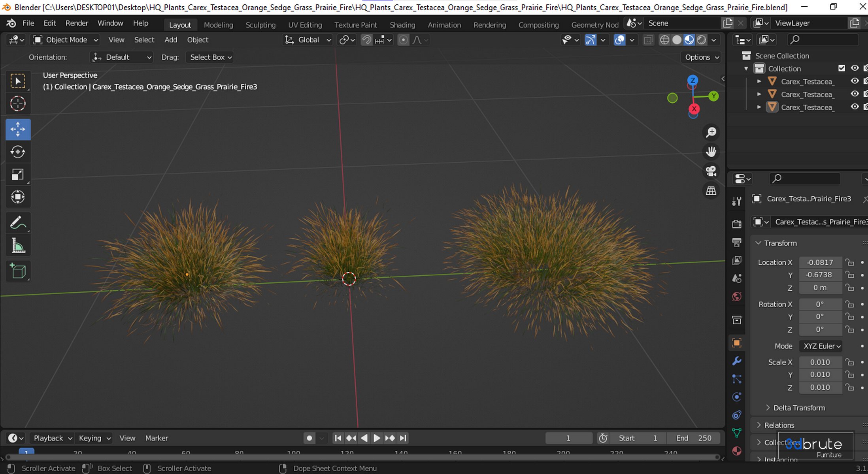Open the Playback dropdown in timeline
The image size is (868, 474).
pos(52,438)
